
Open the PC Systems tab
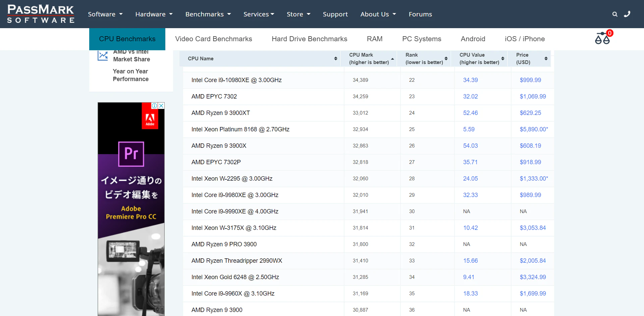pos(422,39)
